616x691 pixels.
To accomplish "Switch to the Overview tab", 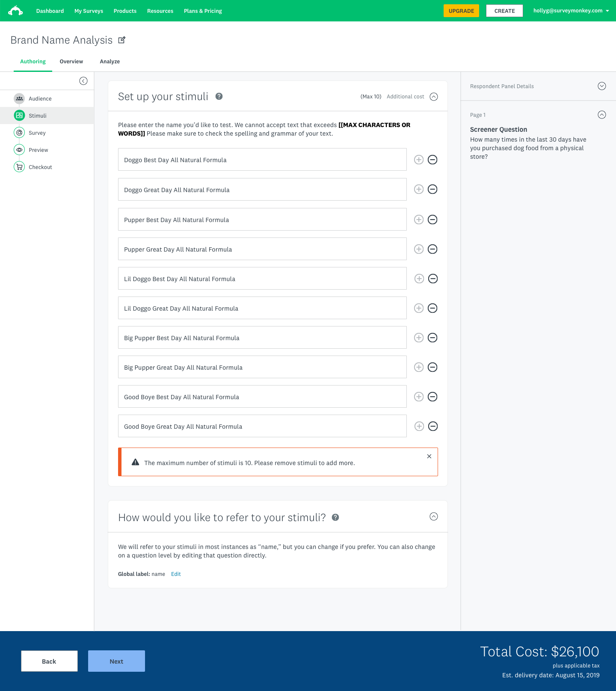I will (71, 62).
